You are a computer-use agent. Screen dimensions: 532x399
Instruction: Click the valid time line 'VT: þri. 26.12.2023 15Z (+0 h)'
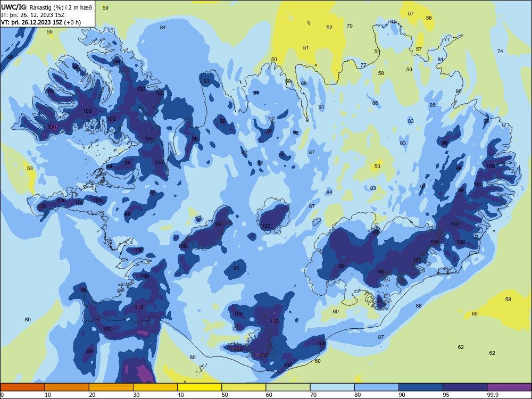click(x=41, y=22)
